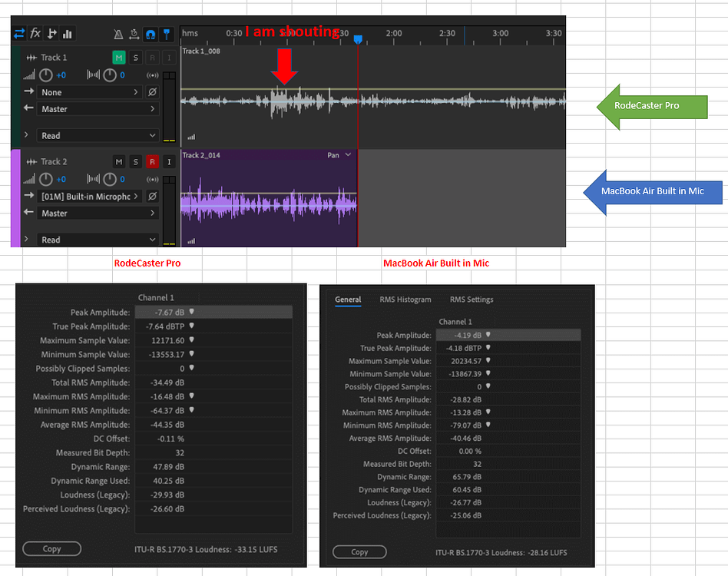Solo Track 2 with the S button
This screenshot has height=576, width=728.
(136, 161)
